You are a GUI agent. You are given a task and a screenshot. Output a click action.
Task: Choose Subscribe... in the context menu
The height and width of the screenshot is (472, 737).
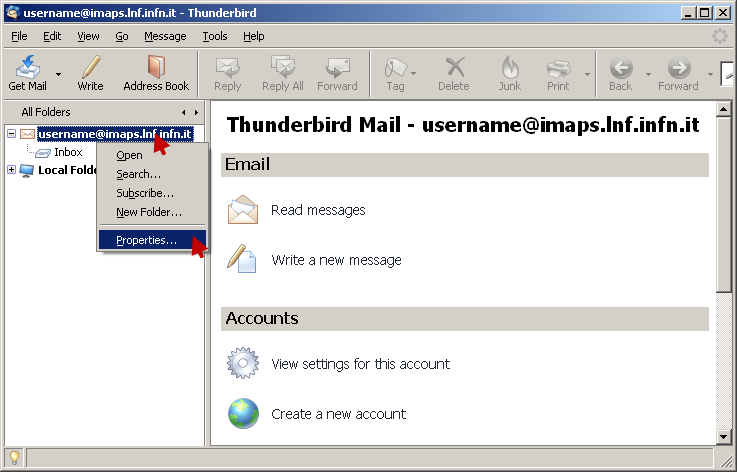tap(153, 193)
